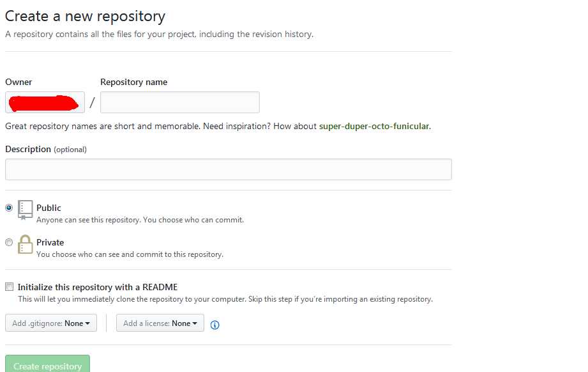Viewport: 588px width, 372px height.
Task: Click the Repository name label
Action: click(134, 82)
